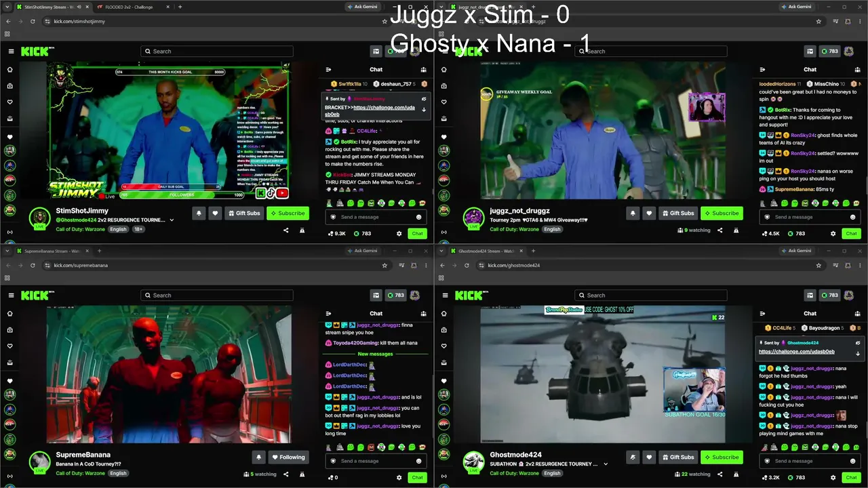
Task: Open chat settings gear in StimShotJimmy window
Action: coord(399,233)
